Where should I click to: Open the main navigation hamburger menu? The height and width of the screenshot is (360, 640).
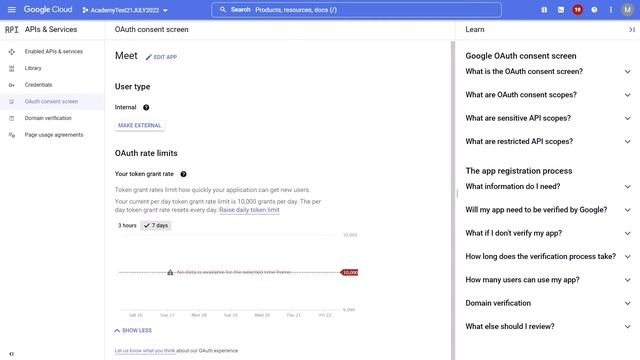(11, 9)
